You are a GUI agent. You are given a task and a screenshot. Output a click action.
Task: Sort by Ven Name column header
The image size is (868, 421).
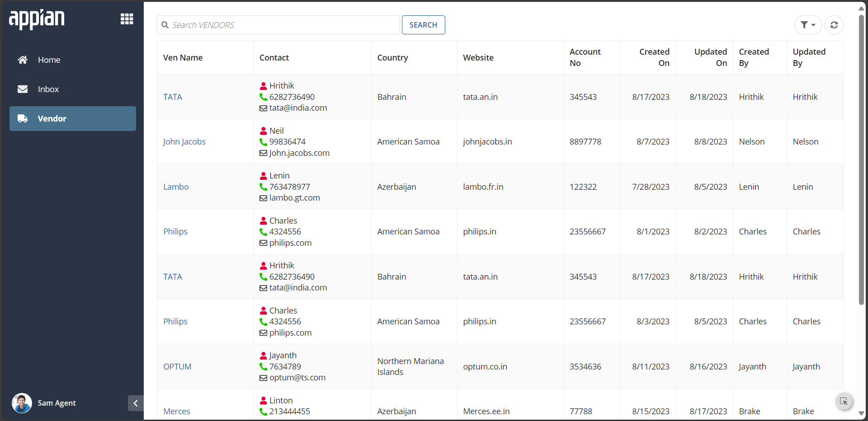point(183,57)
